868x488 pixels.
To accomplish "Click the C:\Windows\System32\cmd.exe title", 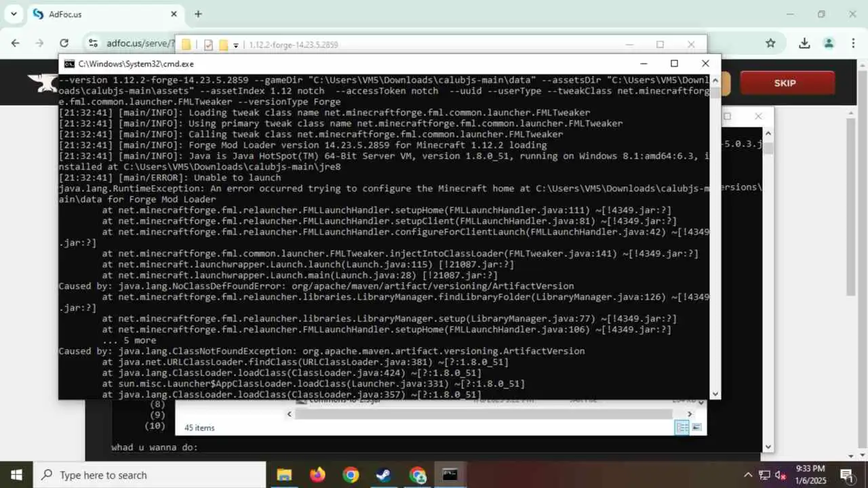I will point(136,64).
